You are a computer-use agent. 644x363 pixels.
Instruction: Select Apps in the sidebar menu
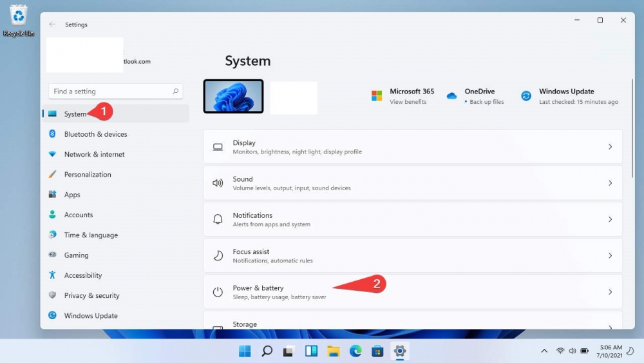72,195
